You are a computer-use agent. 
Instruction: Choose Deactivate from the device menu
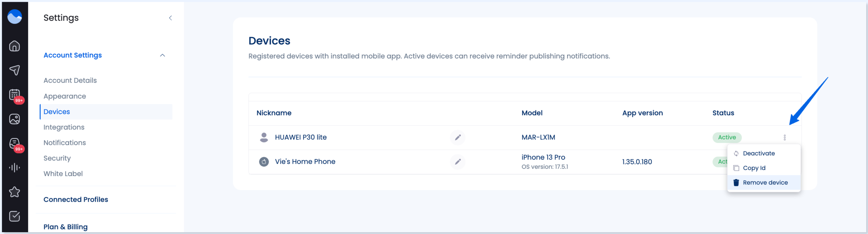point(764,153)
